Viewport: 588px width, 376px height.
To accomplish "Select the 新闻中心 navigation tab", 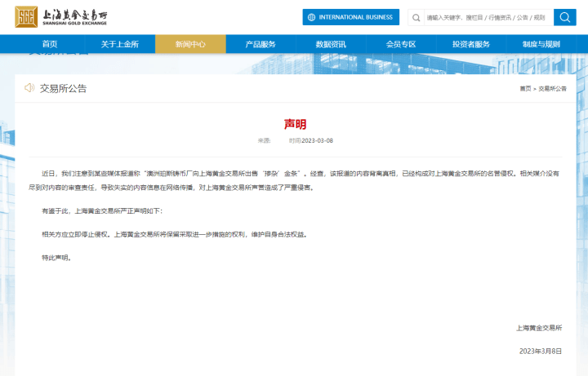I will tap(189, 44).
